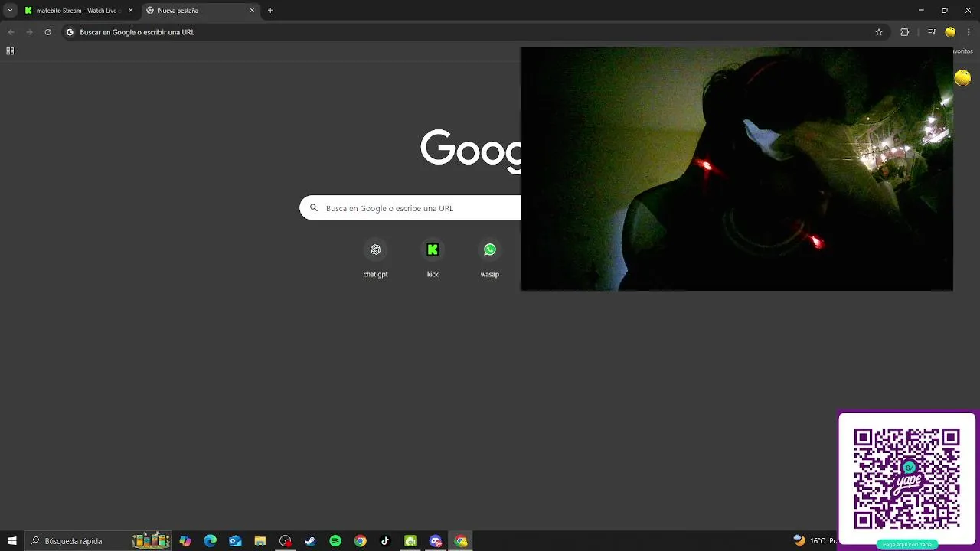Open Steam from the taskbar
Image resolution: width=980 pixels, height=551 pixels.
point(310,541)
